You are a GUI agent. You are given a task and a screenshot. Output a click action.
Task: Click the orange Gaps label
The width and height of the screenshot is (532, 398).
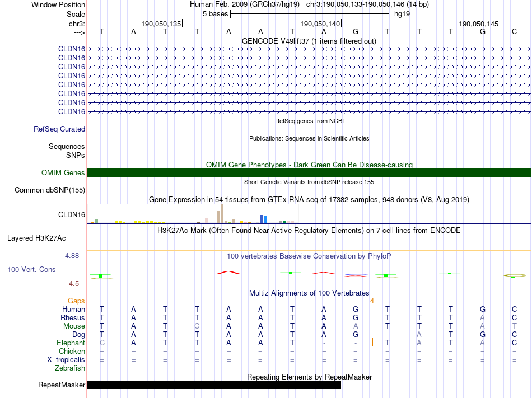point(76,301)
